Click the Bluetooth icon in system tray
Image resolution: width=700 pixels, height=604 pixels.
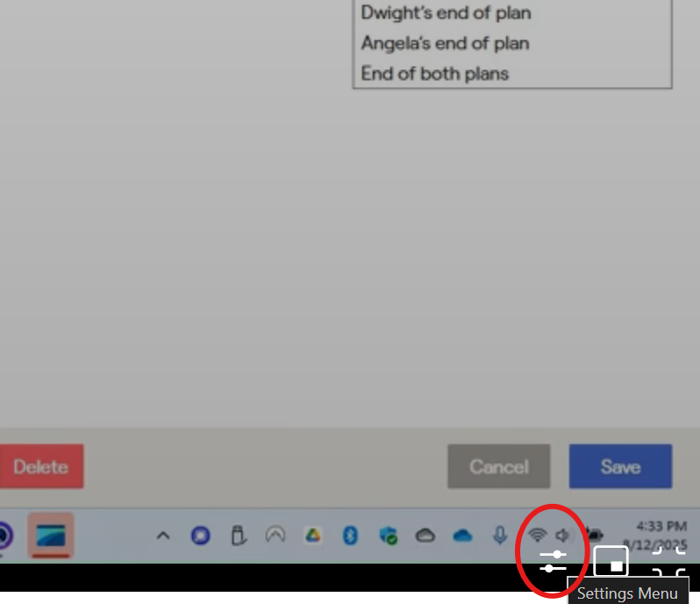350,535
